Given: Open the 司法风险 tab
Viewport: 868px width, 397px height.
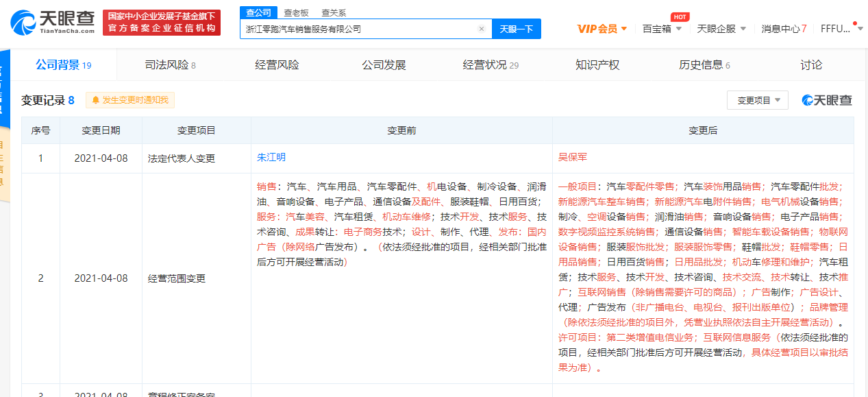Looking at the screenshot, I should tap(170, 65).
